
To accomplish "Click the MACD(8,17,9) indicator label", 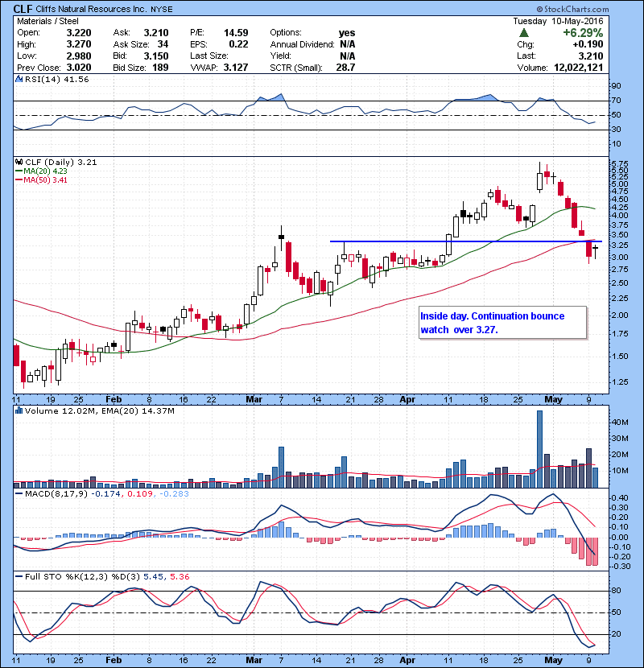I will [x=56, y=494].
